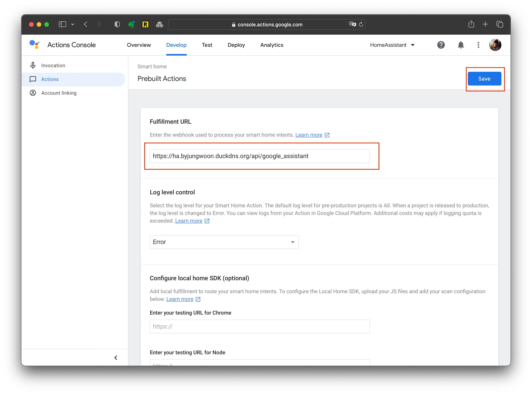Click the Safari forward arrow
532x394 pixels.
[x=99, y=24]
